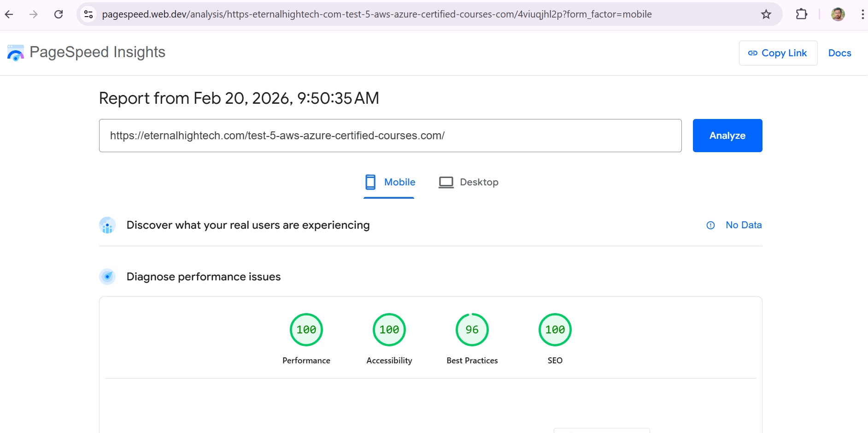Switch to the Desktop tab
Screen dimensions: 868x433
point(468,183)
